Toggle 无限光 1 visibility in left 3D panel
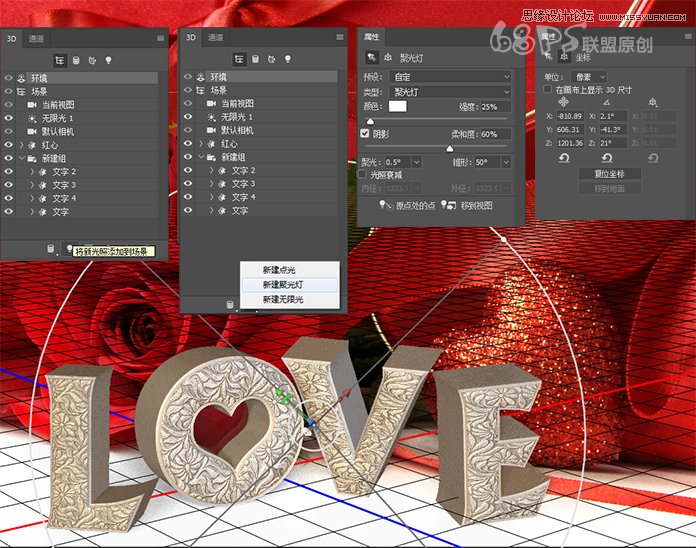 (x=8, y=118)
